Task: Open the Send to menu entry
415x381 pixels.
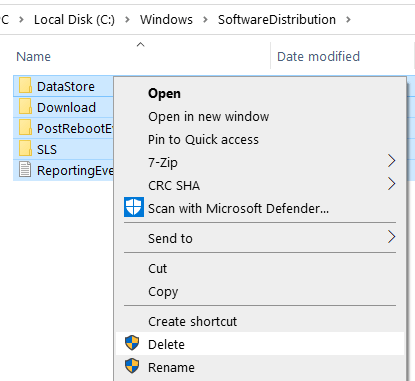Action: 260,239
